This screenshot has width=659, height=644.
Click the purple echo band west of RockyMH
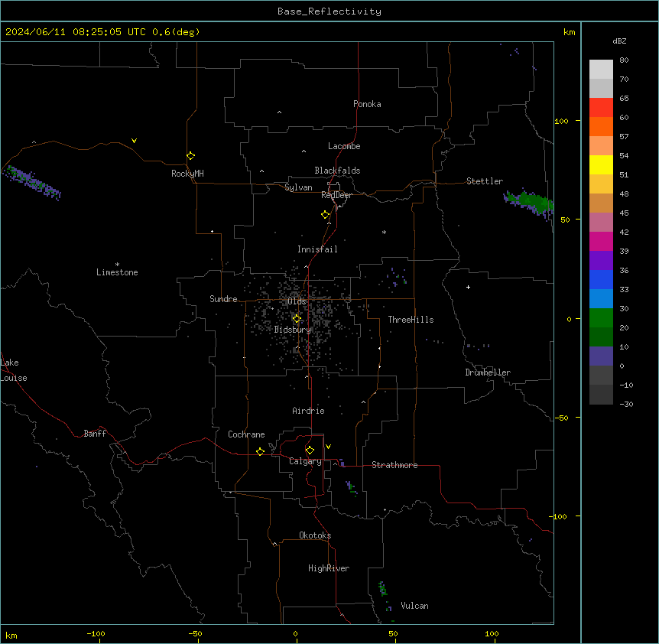(x=32, y=183)
